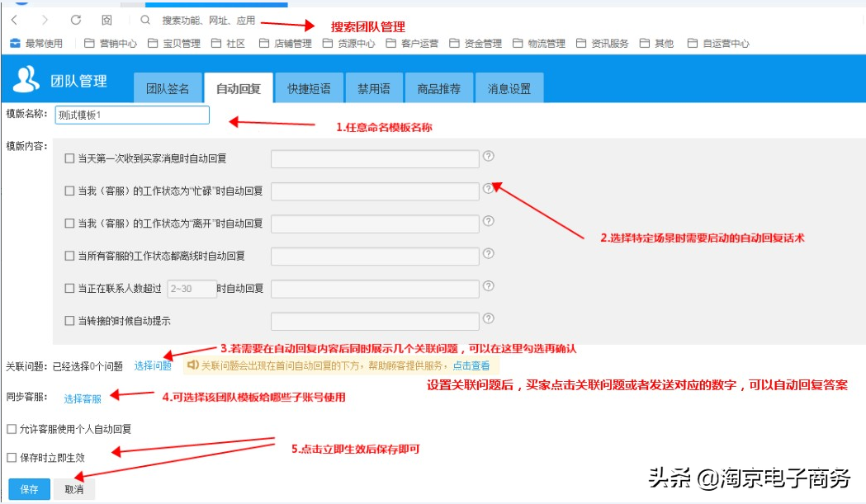Click 保存 to save the template
The width and height of the screenshot is (866, 504).
tap(30, 488)
